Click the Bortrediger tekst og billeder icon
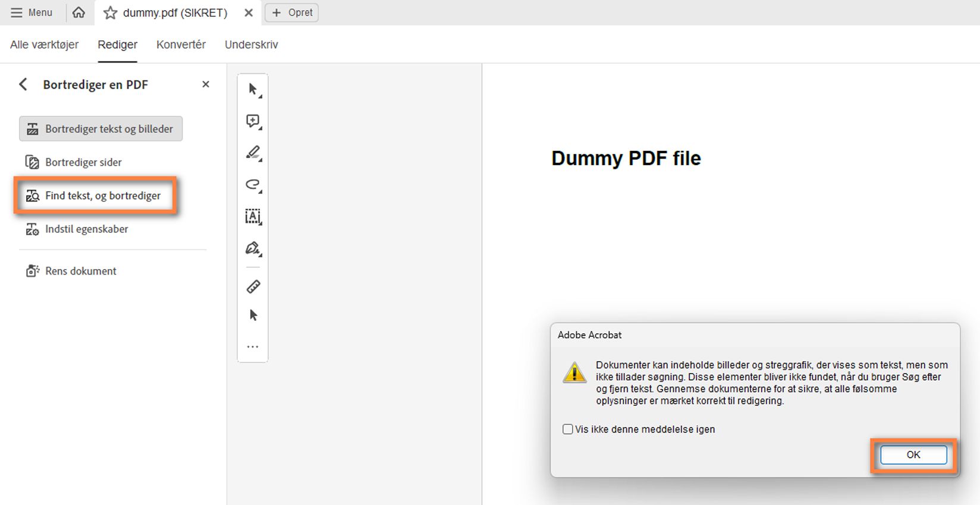 [32, 129]
